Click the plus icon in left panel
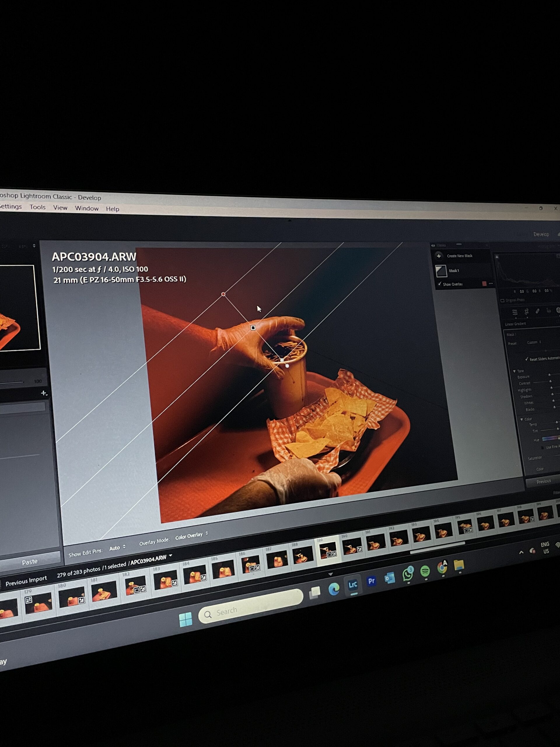Viewport: 560px width, 747px height. point(43,393)
